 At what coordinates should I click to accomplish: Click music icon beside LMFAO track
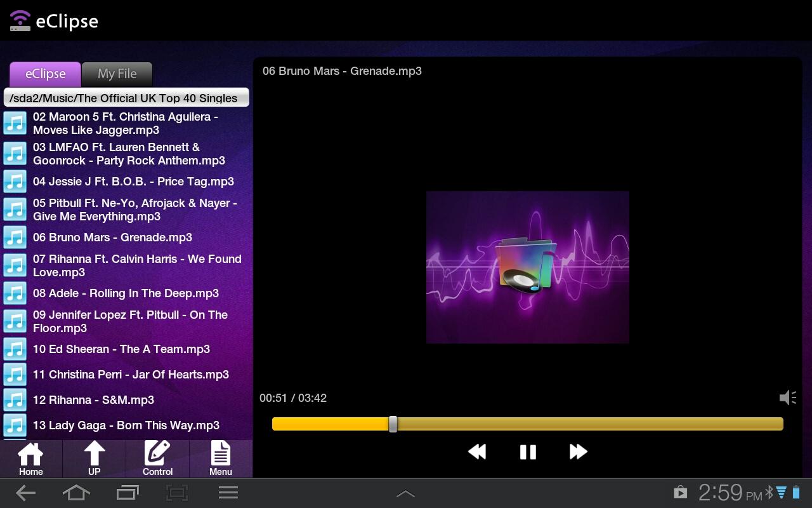15,154
